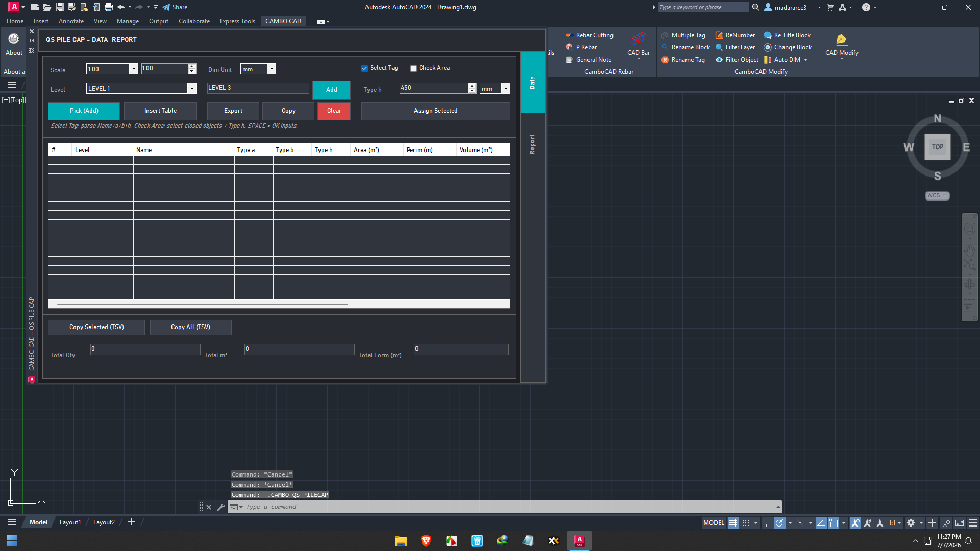Click the search magnifier icon in title bar
Viewport: 980px width, 551px height.
coord(756,7)
